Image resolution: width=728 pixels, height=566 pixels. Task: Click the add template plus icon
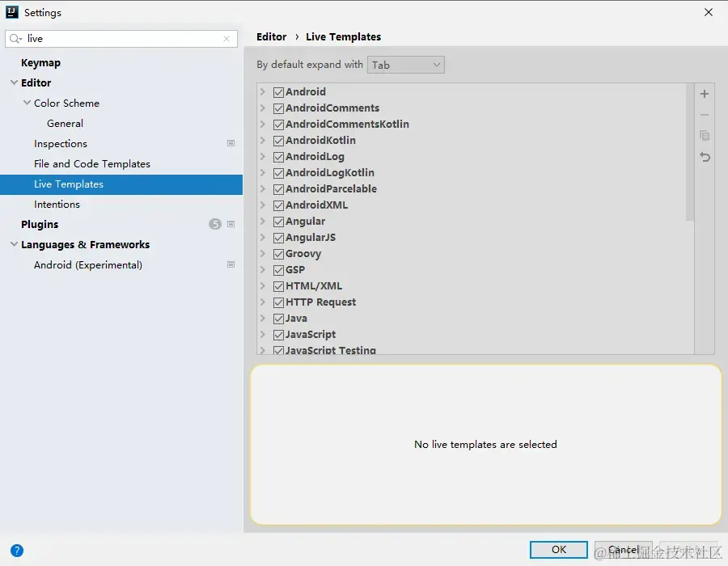point(705,94)
